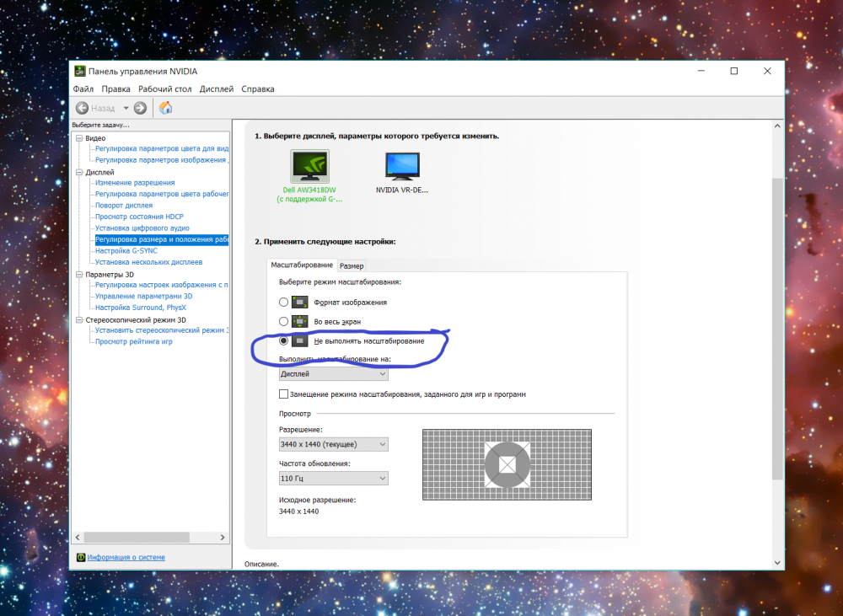Viewport: 843px width, 616px height.
Task: Switch to the 'Размер' tab
Action: pyautogui.click(x=352, y=265)
